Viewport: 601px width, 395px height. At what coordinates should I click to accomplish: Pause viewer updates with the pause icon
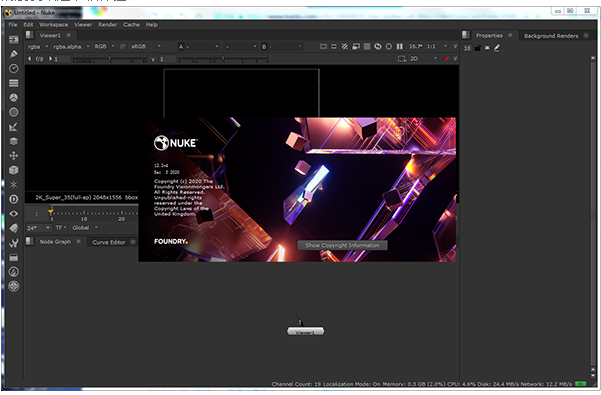(x=400, y=46)
